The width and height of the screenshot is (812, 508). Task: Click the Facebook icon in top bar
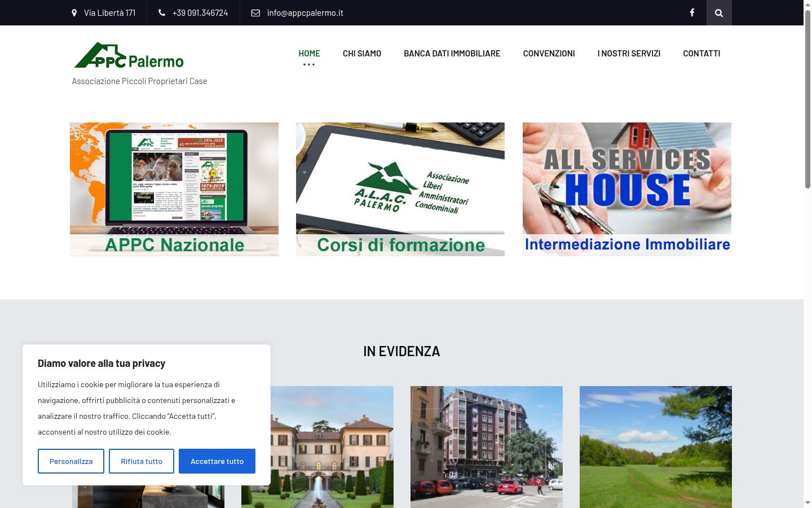pyautogui.click(x=692, y=12)
